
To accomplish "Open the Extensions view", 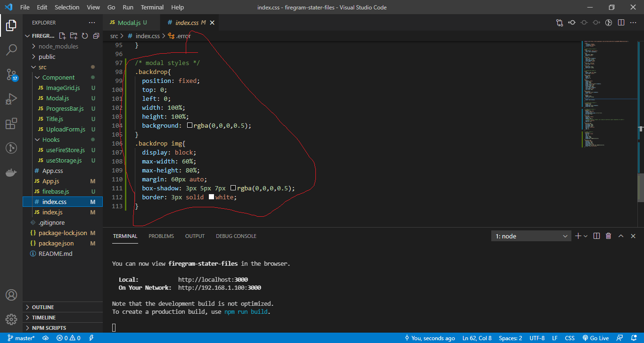I will point(11,123).
